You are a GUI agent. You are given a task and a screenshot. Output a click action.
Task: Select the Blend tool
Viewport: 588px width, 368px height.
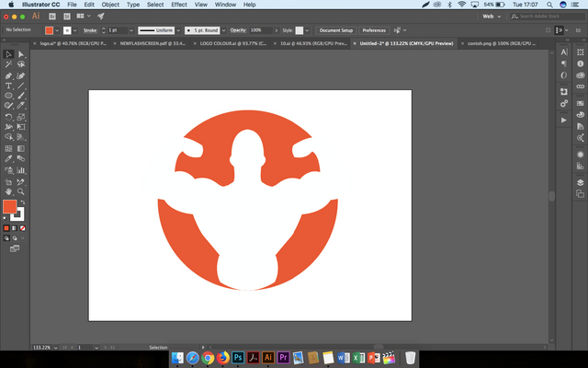tap(21, 158)
